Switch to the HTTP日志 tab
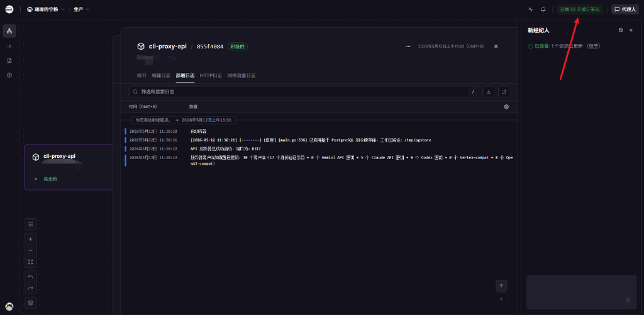644x315 pixels. tap(211, 75)
